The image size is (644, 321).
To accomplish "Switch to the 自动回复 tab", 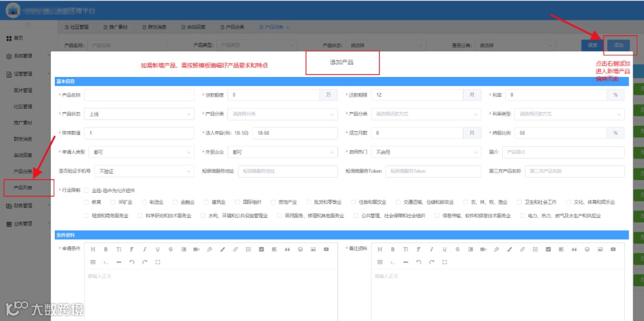I will (x=193, y=27).
